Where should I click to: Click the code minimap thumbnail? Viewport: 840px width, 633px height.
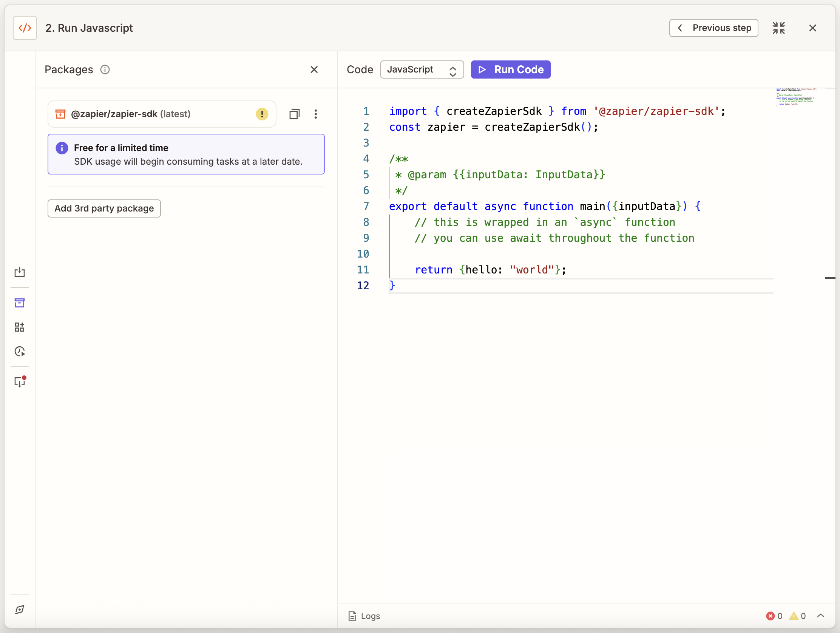pyautogui.click(x=796, y=97)
